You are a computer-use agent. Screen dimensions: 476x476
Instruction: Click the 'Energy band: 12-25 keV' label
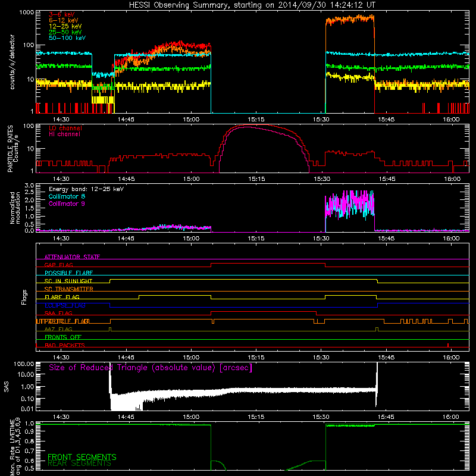(86, 189)
